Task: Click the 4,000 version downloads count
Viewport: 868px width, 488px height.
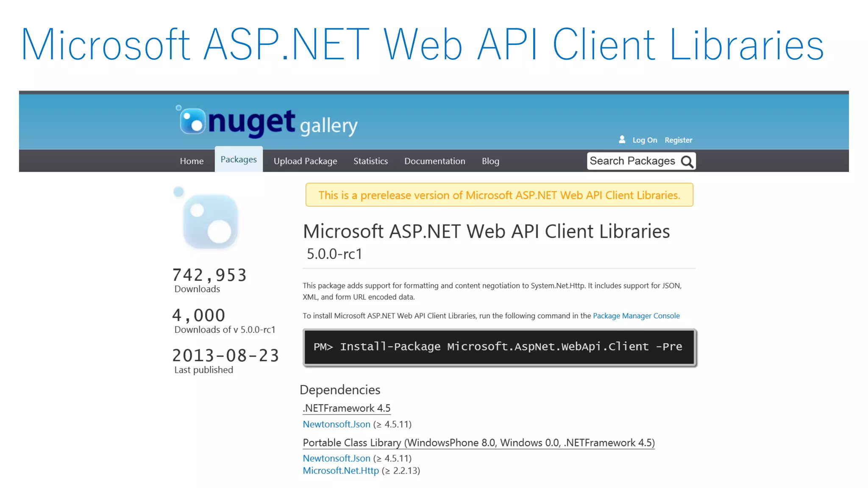Action: pyautogui.click(x=198, y=315)
